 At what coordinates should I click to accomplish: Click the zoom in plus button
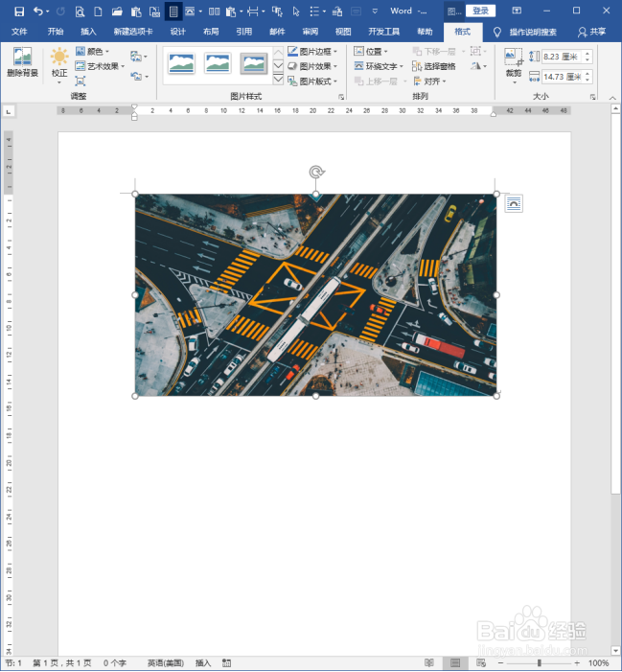(x=577, y=663)
